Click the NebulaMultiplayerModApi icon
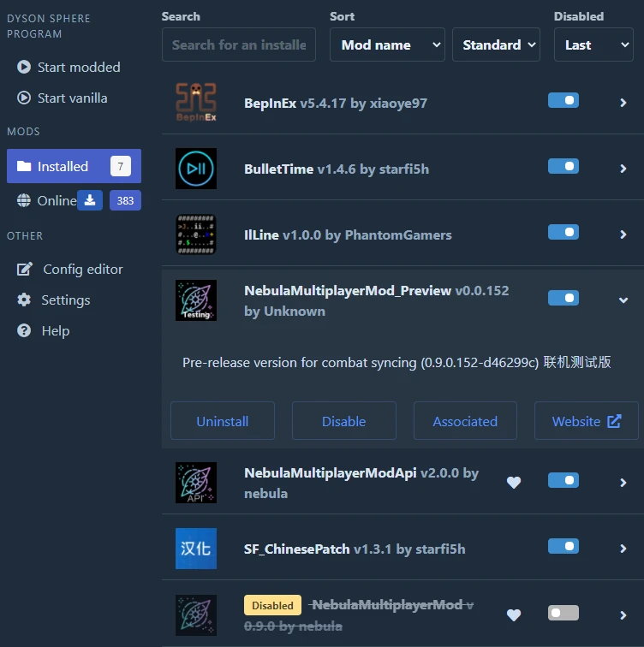The width and height of the screenshot is (644, 647). pos(196,483)
